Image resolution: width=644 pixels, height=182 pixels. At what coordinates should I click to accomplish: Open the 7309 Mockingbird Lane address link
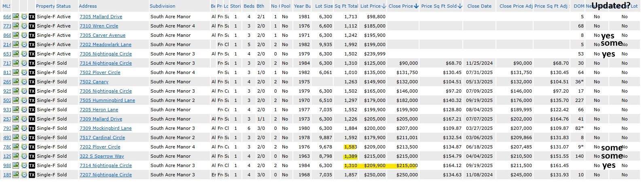coord(106,128)
